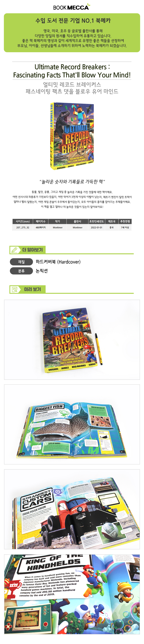Click the 페이지수 table header
Image resolution: width=144 pixels, height=644 pixels.
(41, 221)
